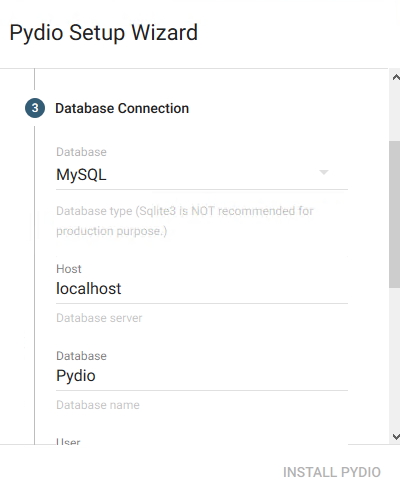Click the Install Pydio button
The height and width of the screenshot is (483, 400).
[332, 472]
